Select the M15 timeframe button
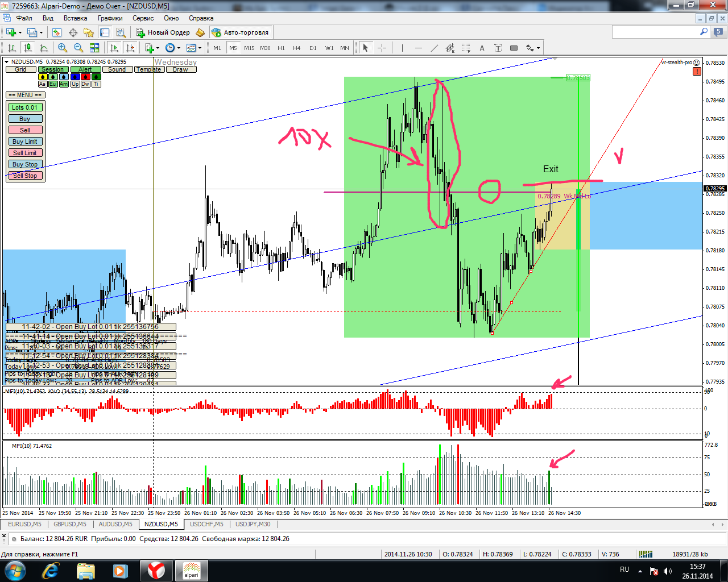The width and height of the screenshot is (728, 582). tap(249, 48)
